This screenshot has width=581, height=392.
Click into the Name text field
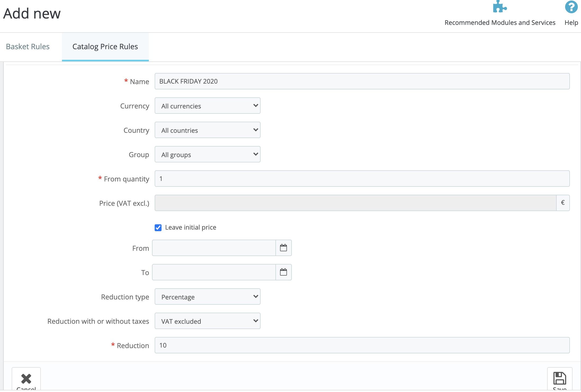(x=362, y=81)
